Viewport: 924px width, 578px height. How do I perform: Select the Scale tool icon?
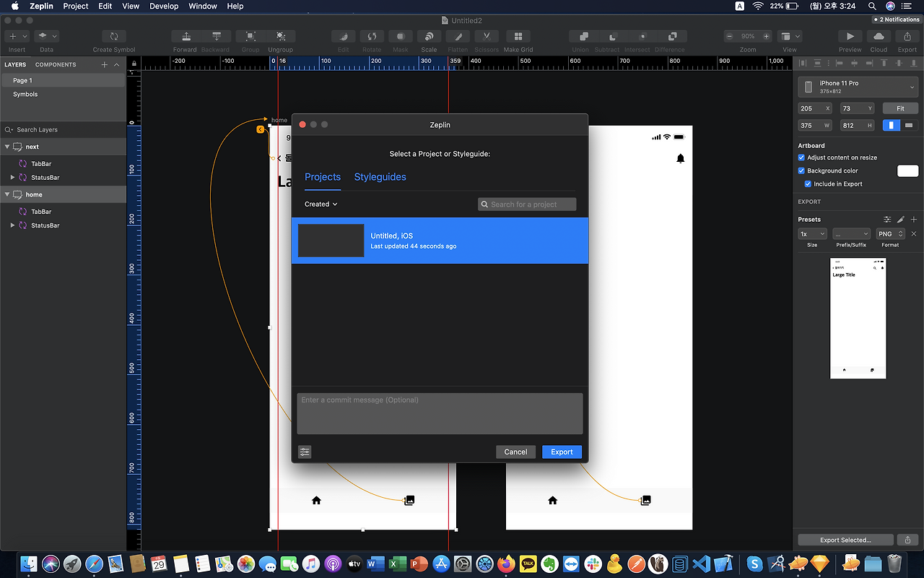(429, 36)
